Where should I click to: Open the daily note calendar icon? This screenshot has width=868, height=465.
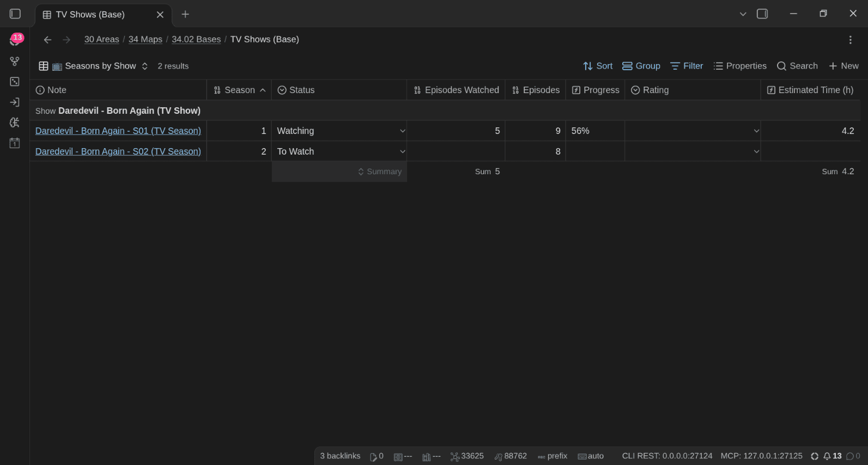pyautogui.click(x=15, y=143)
